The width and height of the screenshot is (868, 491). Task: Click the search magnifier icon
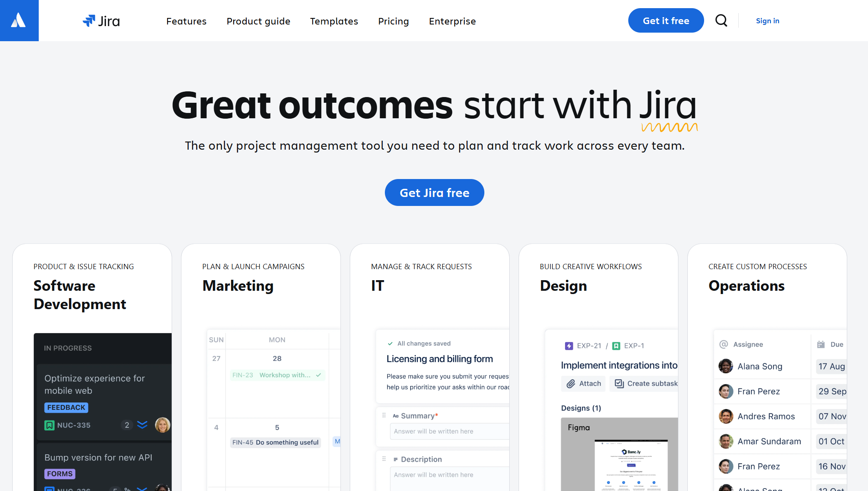pos(721,20)
